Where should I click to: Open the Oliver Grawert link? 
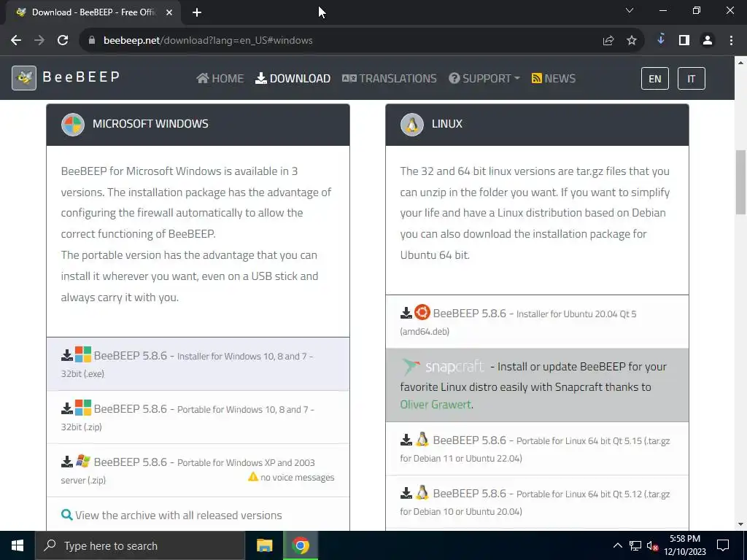[436, 404]
